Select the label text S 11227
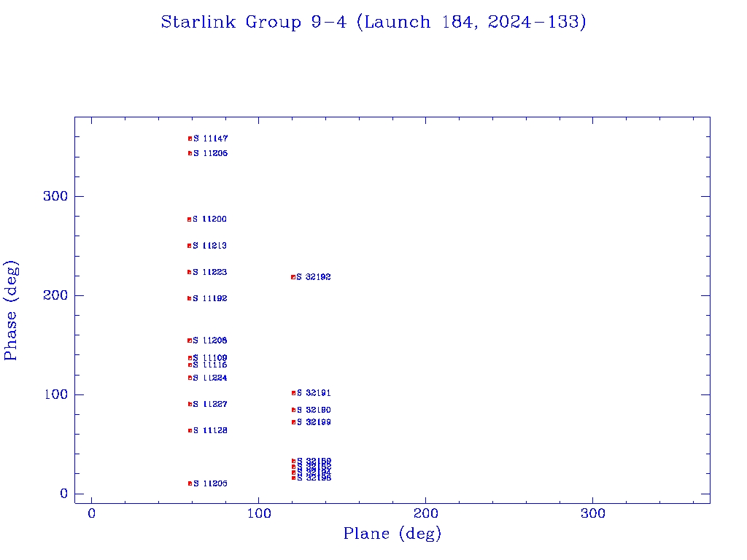Image resolution: width=747 pixels, height=560 pixels. pos(210,404)
